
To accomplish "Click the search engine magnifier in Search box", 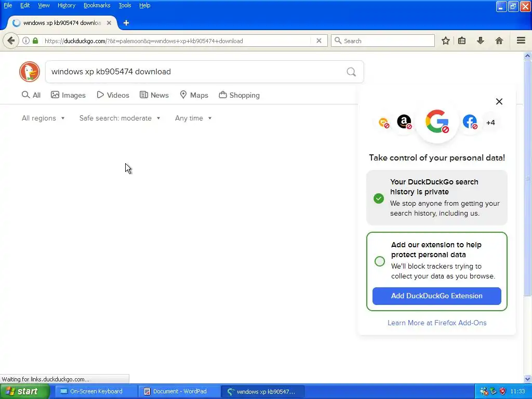I will pos(338,41).
